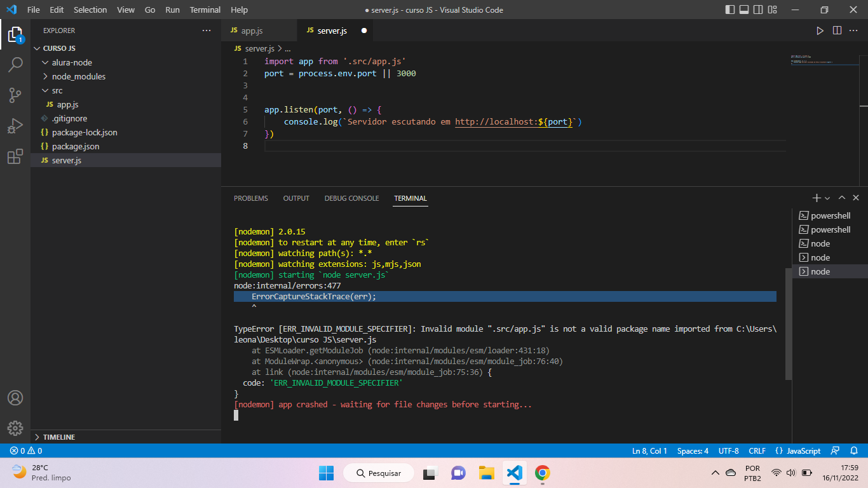The width and height of the screenshot is (868, 488).
Task: Open the Accounts icon in activity bar
Action: [x=15, y=398]
